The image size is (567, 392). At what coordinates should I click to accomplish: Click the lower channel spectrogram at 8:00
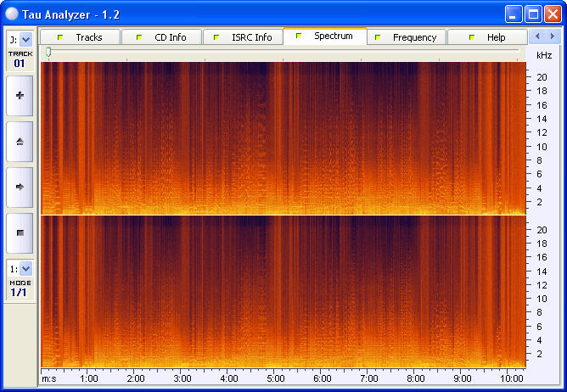[415, 288]
